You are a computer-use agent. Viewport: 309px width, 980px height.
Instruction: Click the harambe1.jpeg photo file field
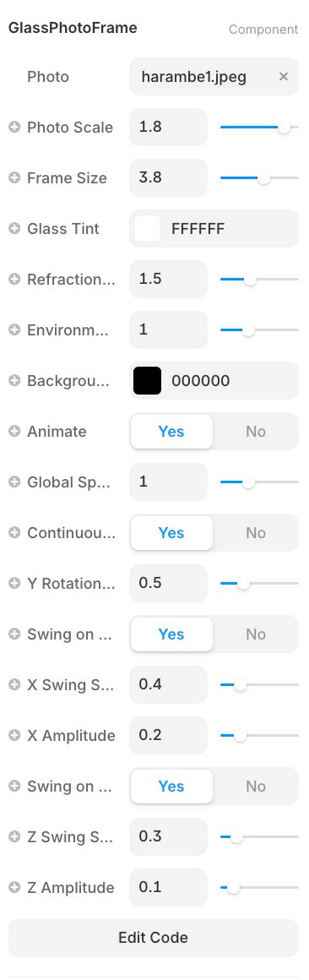214,77
